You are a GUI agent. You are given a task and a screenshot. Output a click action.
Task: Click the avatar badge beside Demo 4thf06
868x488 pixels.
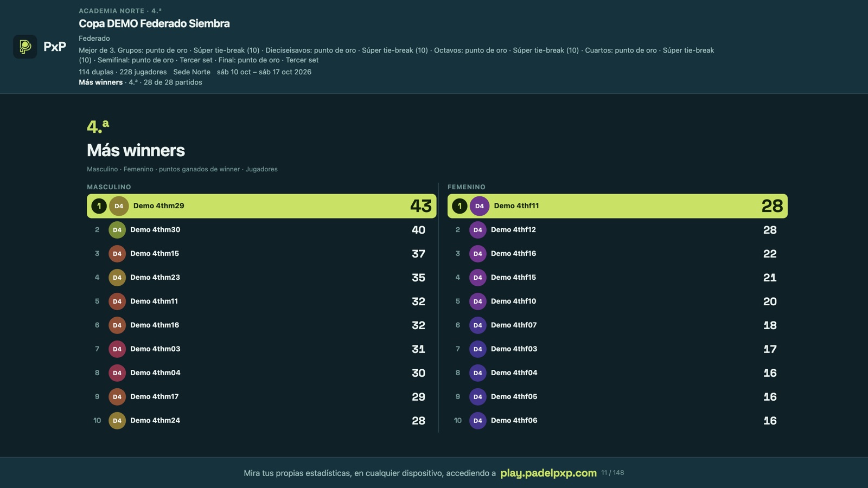(x=478, y=421)
